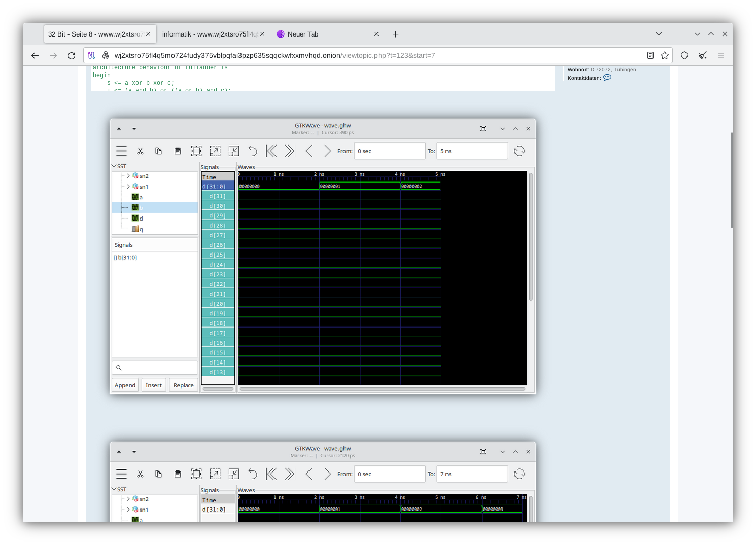The height and width of the screenshot is (545, 756).
Task: Click the Zoom Out toolbar icon
Action: [234, 151]
